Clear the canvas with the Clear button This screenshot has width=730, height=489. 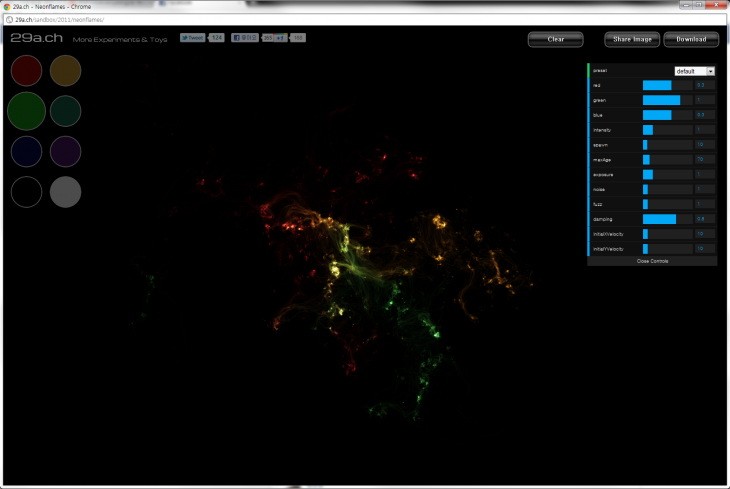pos(556,40)
